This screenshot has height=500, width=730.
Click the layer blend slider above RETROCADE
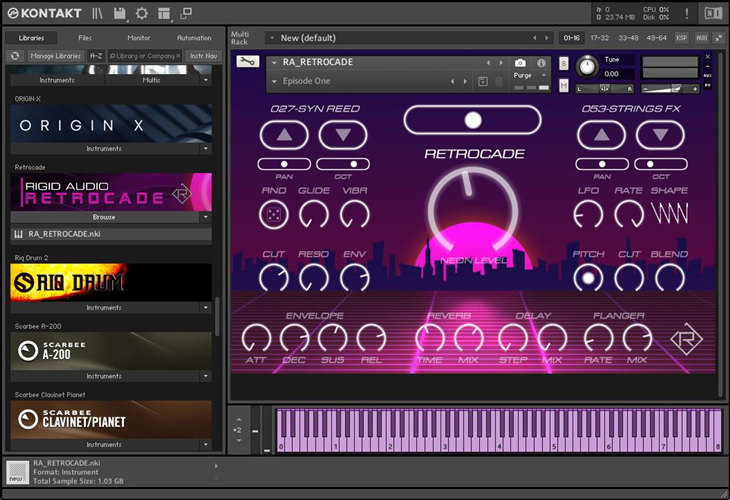472,120
